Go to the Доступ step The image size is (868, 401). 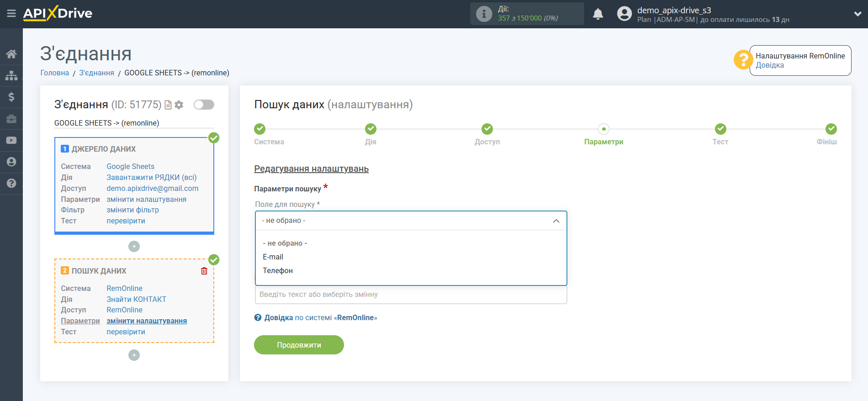[x=487, y=129]
